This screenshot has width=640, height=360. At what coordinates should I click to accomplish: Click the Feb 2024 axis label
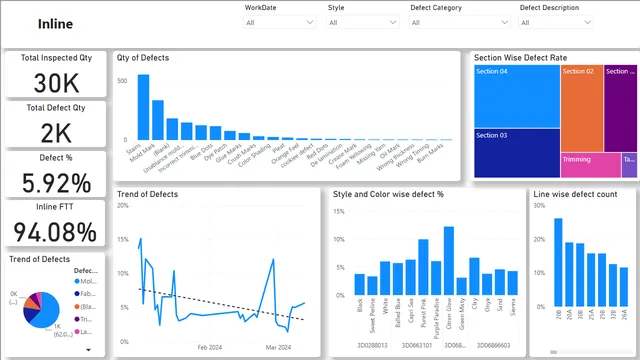tap(210, 347)
